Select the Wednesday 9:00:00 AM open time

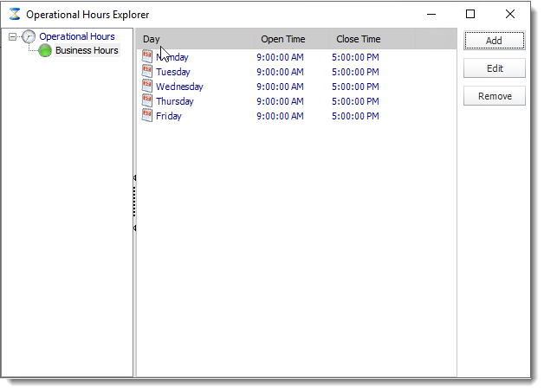[x=282, y=87]
